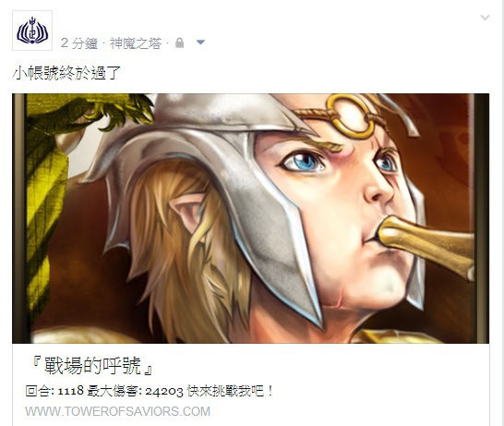This screenshot has width=504, height=426.
Task: Open the 神魔之塔 app link
Action: tap(136, 43)
